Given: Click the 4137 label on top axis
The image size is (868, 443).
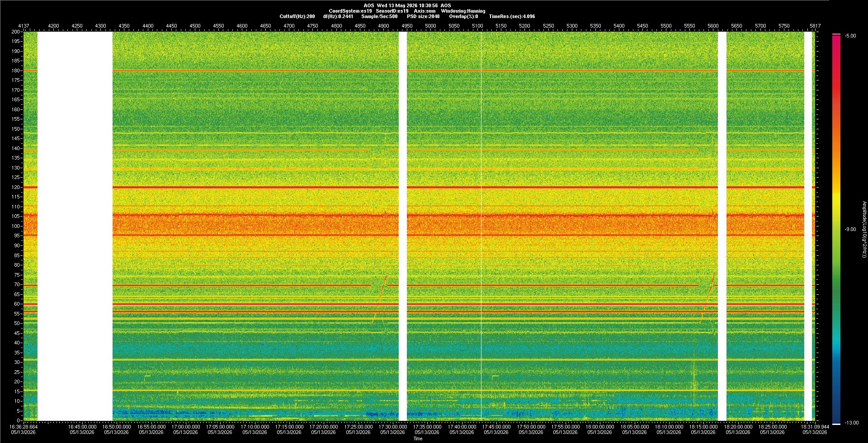Looking at the screenshot, I should coord(24,26).
